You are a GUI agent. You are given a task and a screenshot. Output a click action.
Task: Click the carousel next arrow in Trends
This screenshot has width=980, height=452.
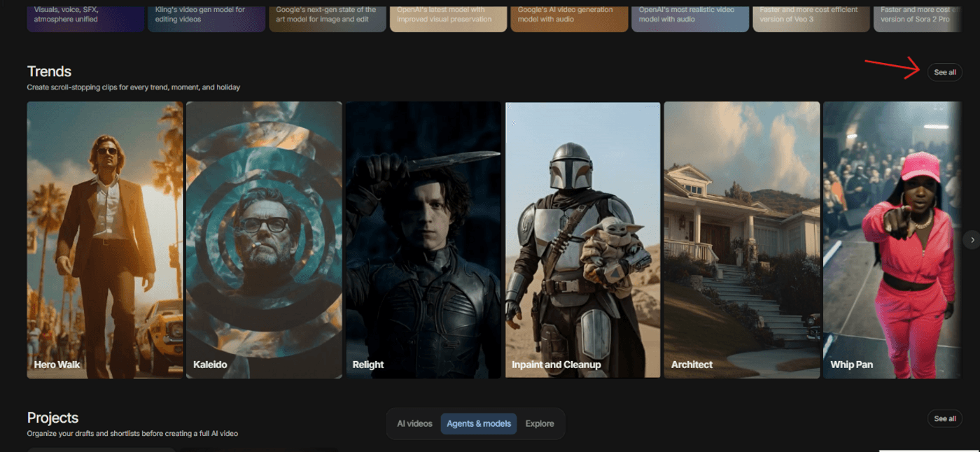[x=972, y=240]
